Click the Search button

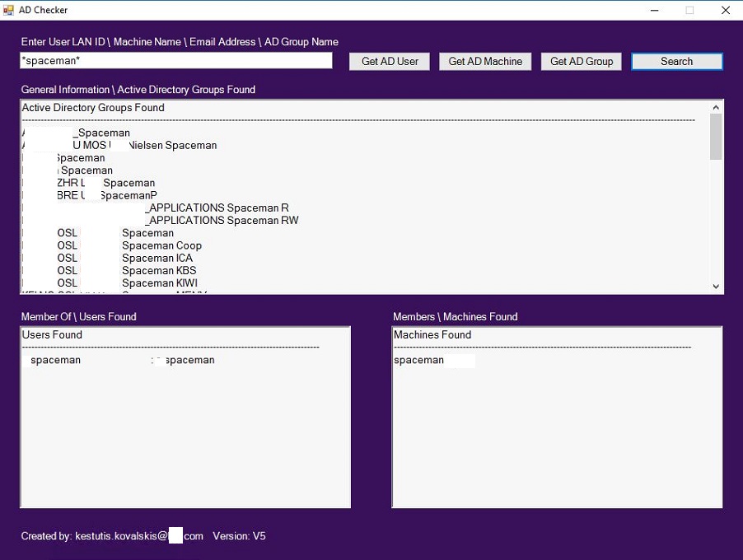[676, 62]
